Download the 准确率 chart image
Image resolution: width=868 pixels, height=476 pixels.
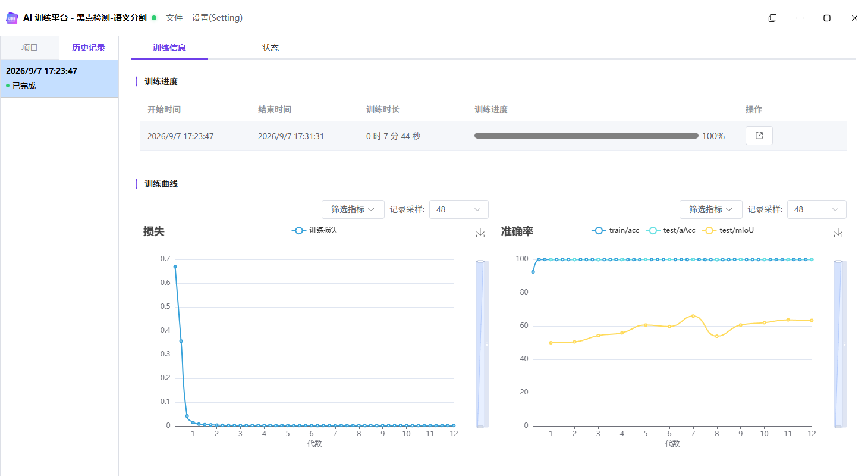[x=838, y=233]
